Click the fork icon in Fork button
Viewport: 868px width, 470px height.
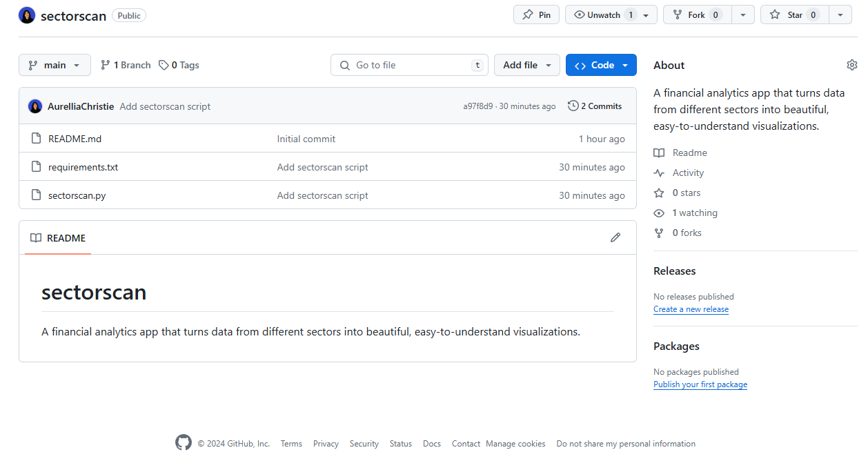click(x=677, y=14)
